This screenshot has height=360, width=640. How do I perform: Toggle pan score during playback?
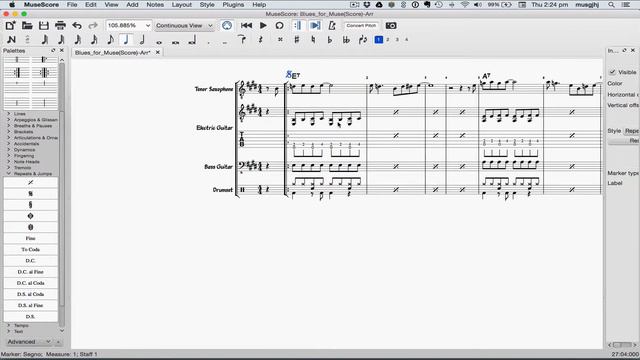coord(315,25)
